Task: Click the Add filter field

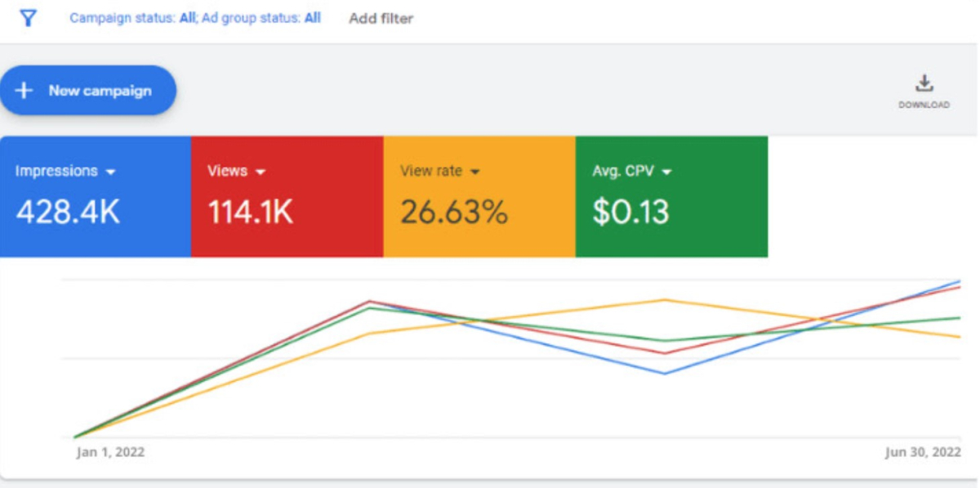Action: click(381, 18)
